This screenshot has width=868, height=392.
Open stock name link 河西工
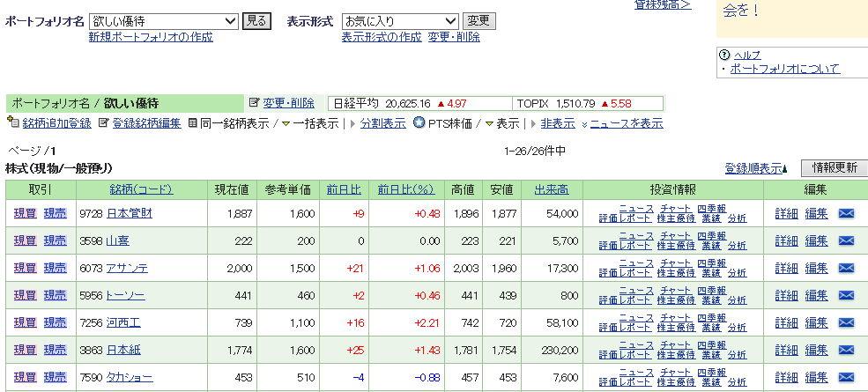pyautogui.click(x=123, y=322)
